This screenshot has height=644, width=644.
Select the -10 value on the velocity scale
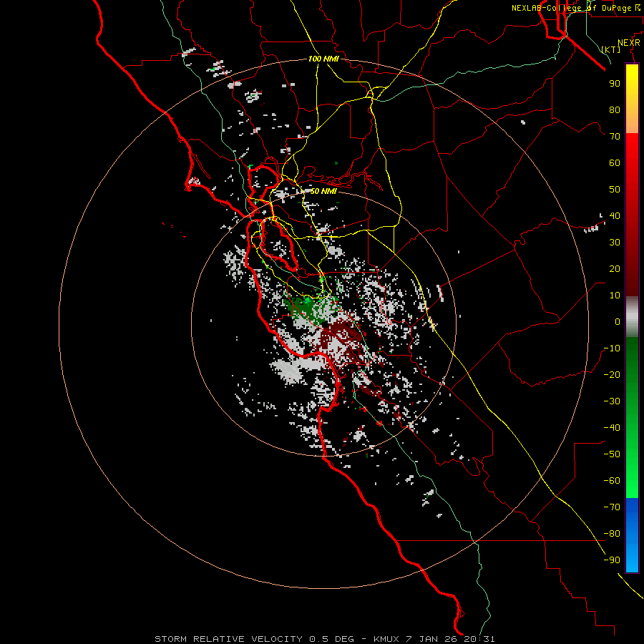[x=612, y=348]
